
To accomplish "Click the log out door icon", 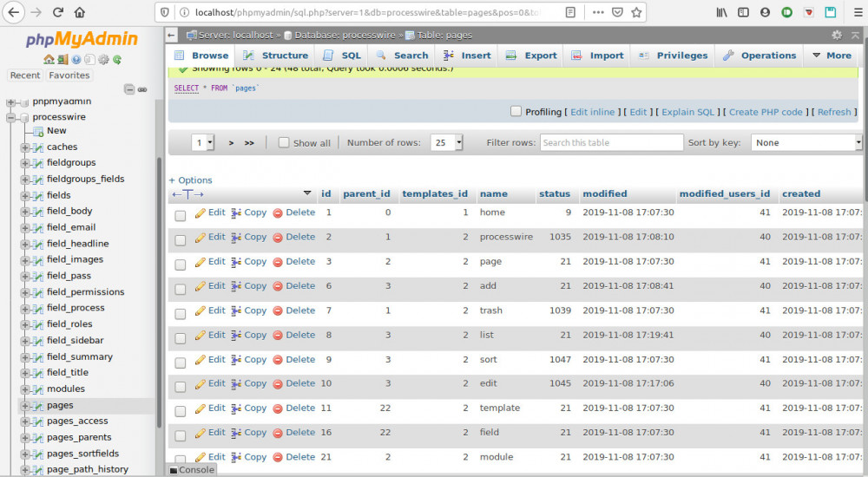I will tap(62, 60).
